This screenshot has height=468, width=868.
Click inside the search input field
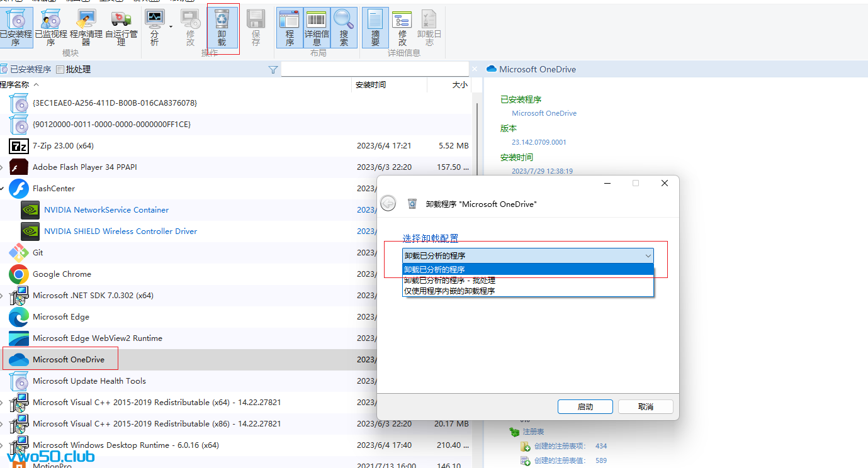[375, 69]
